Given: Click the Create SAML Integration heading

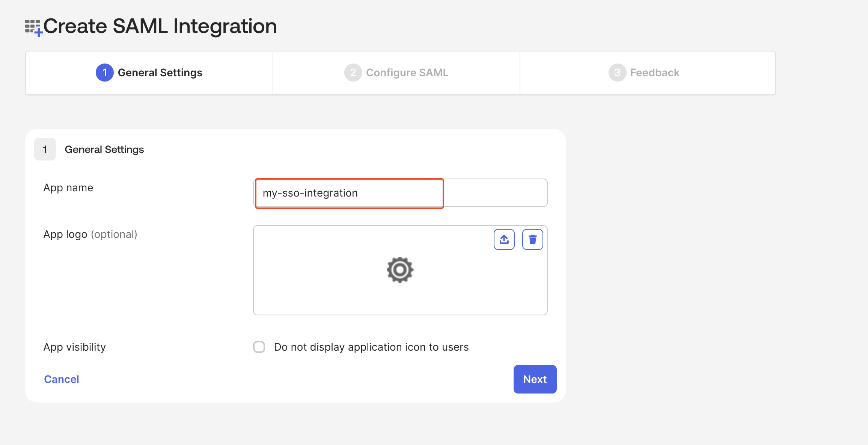Looking at the screenshot, I should point(160,26).
